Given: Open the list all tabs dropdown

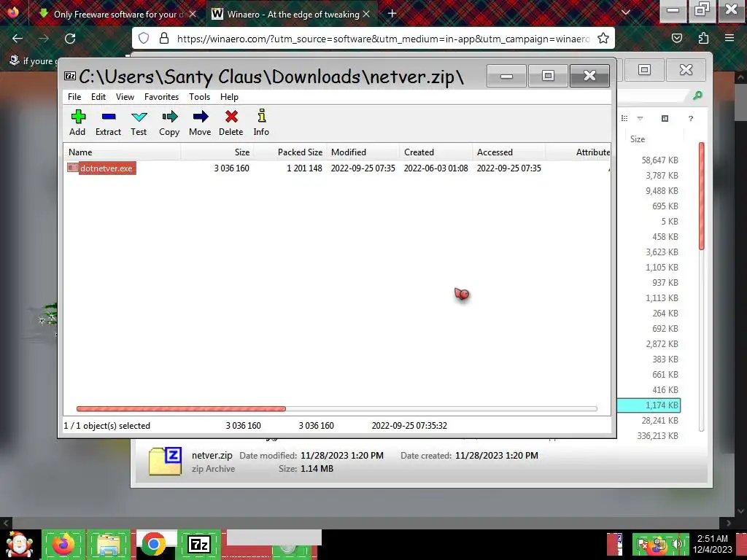Looking at the screenshot, I should [626, 13].
